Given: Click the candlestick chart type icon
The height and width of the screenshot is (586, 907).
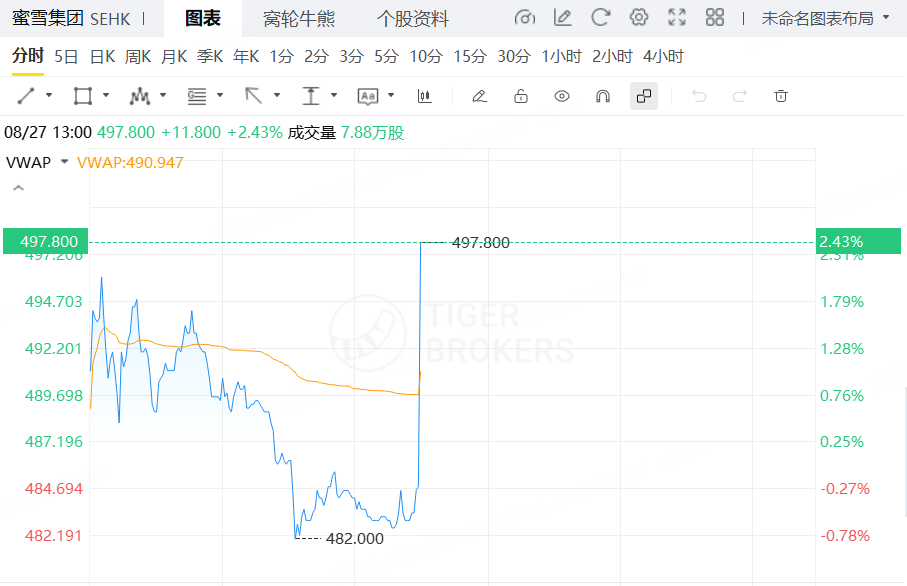Looking at the screenshot, I should coord(425,96).
